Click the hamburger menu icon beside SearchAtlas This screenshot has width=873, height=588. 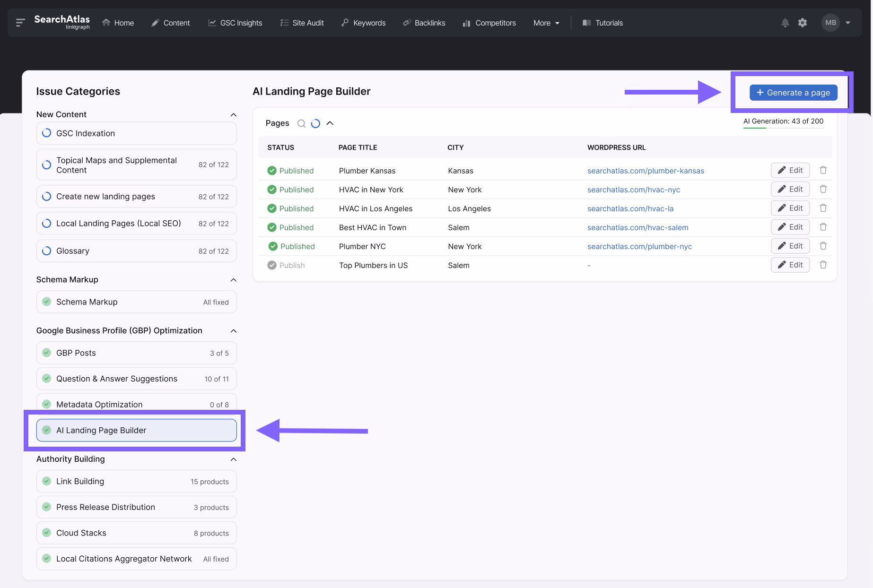20,23
